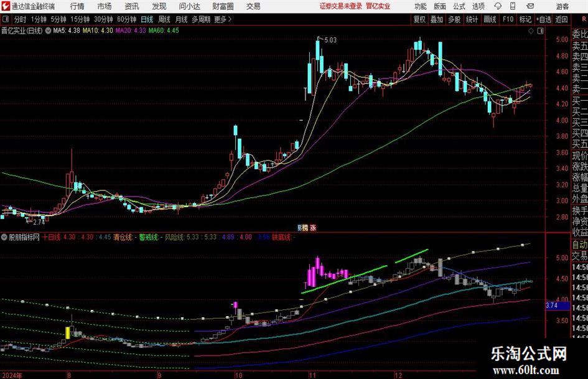Click the 涨 marker icon below chart
This screenshot has height=379, width=588.
[x=313, y=228]
